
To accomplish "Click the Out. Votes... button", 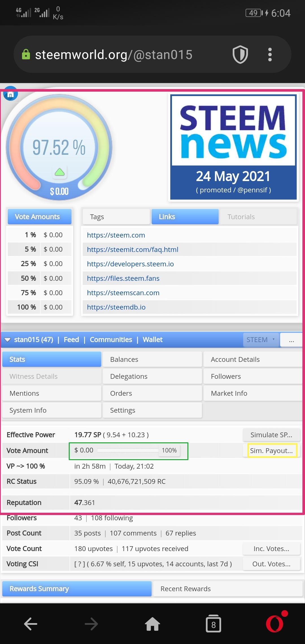I will coord(271,564).
